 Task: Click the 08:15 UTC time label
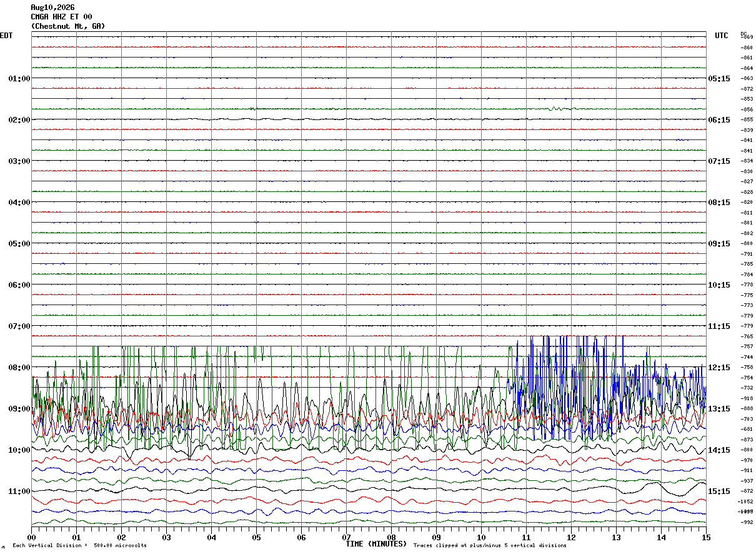point(719,203)
